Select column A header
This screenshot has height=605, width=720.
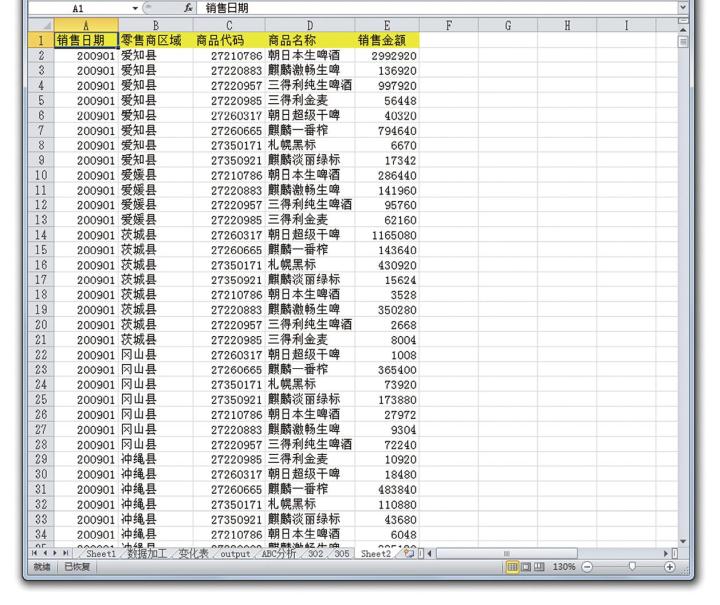pos(86,25)
